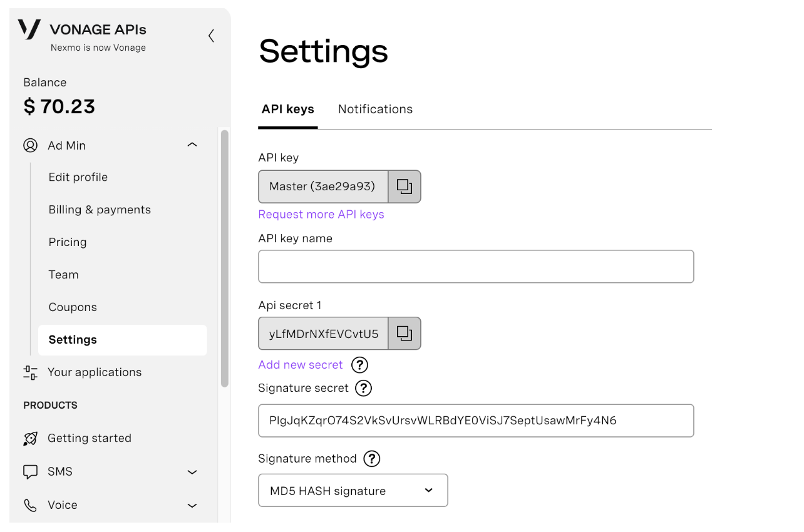The image size is (804, 532).
Task: Click the Getting started rocket icon
Action: pyautogui.click(x=30, y=438)
